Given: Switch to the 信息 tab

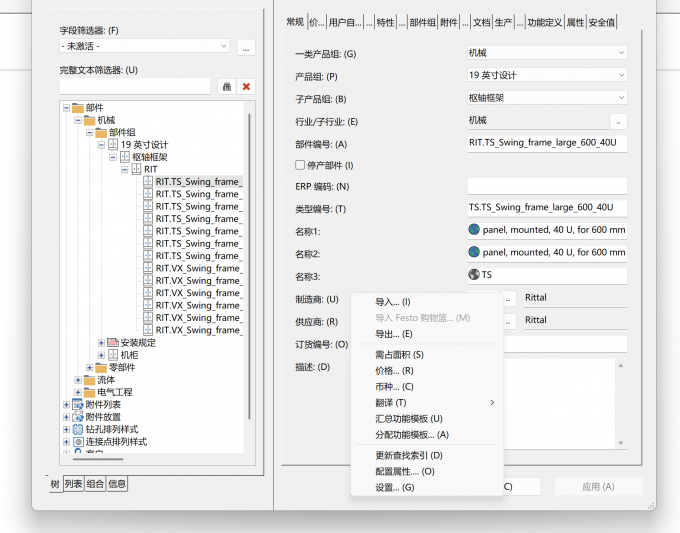Looking at the screenshot, I should pyautogui.click(x=117, y=484).
